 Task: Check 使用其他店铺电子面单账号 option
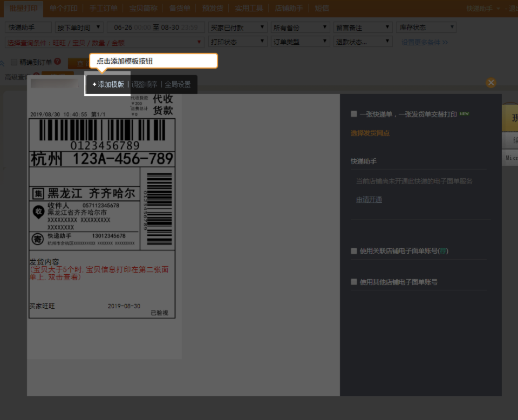pos(354,282)
